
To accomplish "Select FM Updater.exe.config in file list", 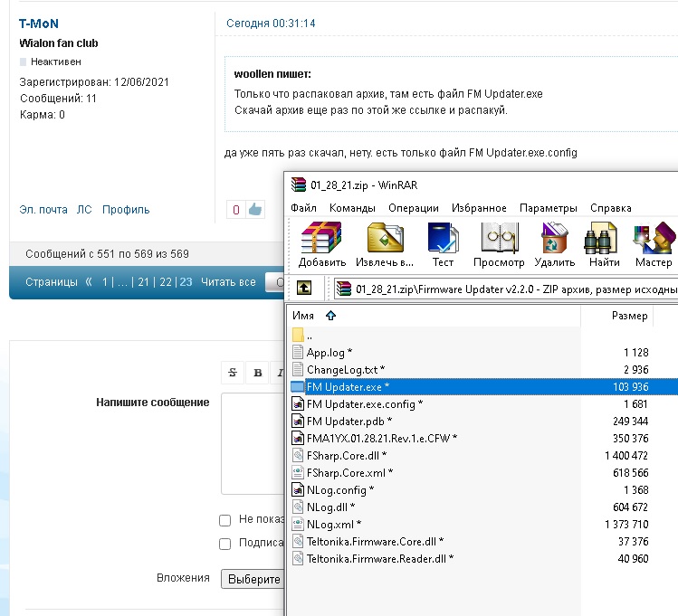I will pos(364,403).
